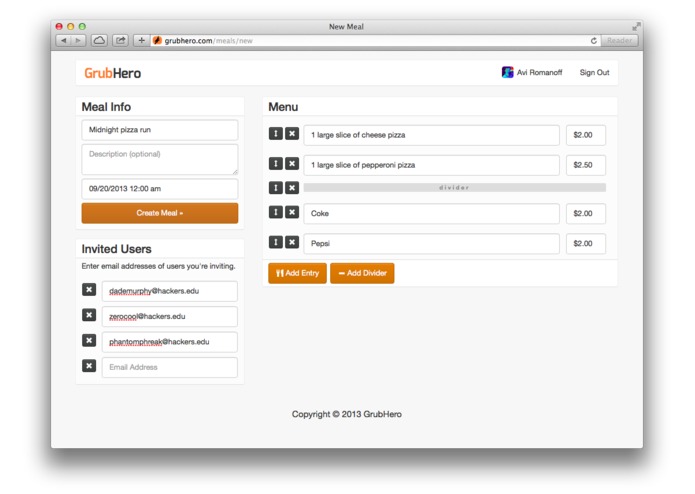Click the 'New Meal' window title

tap(346, 27)
